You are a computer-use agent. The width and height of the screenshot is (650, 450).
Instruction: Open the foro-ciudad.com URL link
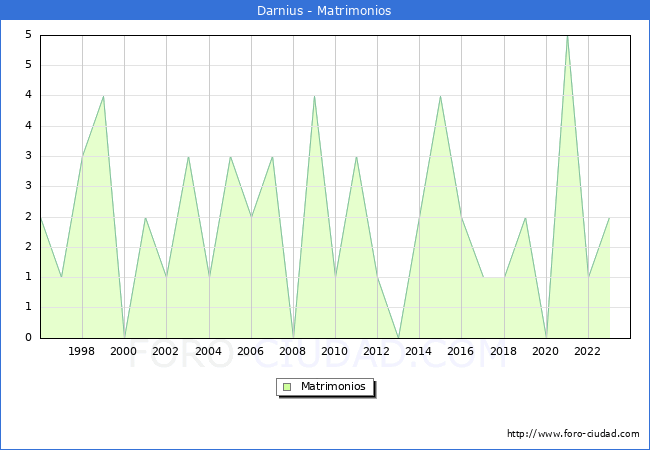pos(573,434)
